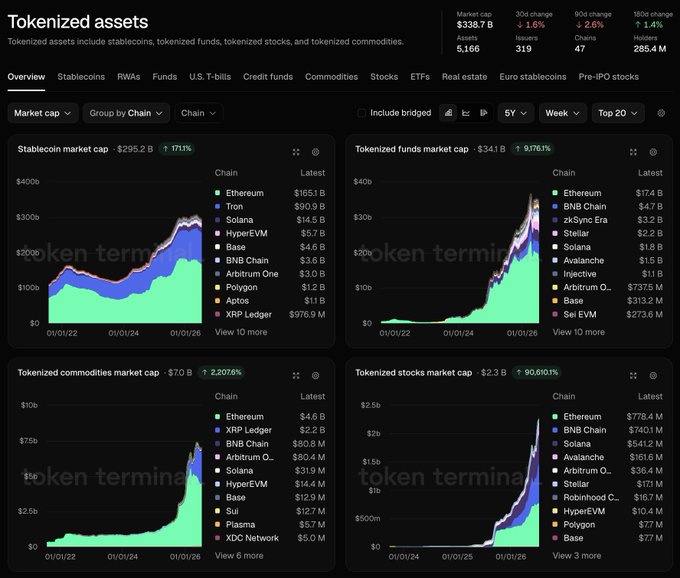Click Aptos orange swatch in Stablecoin legend
This screenshot has width=680, height=578.
pyautogui.click(x=217, y=300)
